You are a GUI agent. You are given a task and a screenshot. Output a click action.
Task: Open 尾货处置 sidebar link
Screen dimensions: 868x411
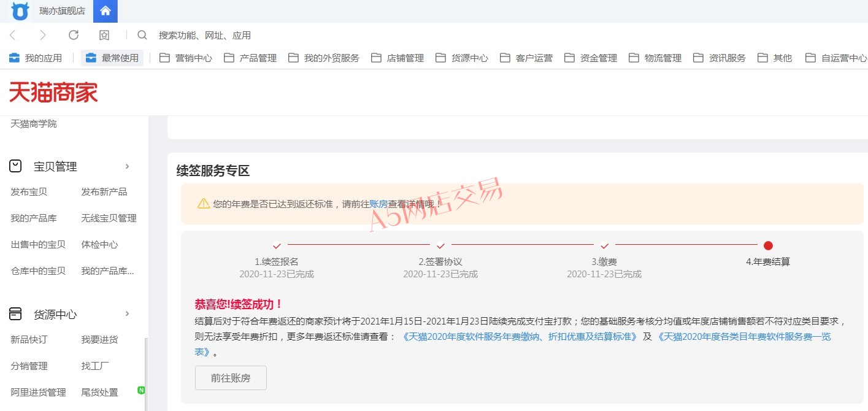[x=99, y=393]
